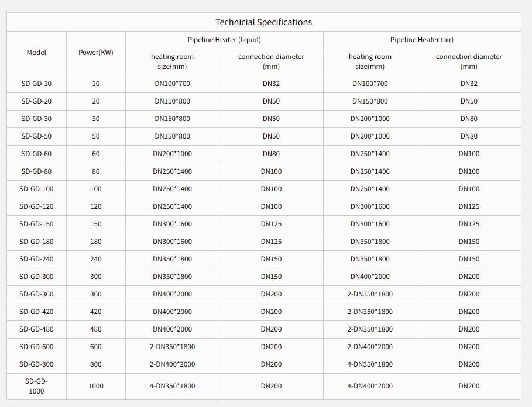Click the 420 power value cell
The height and width of the screenshot is (407, 532).
click(96, 312)
